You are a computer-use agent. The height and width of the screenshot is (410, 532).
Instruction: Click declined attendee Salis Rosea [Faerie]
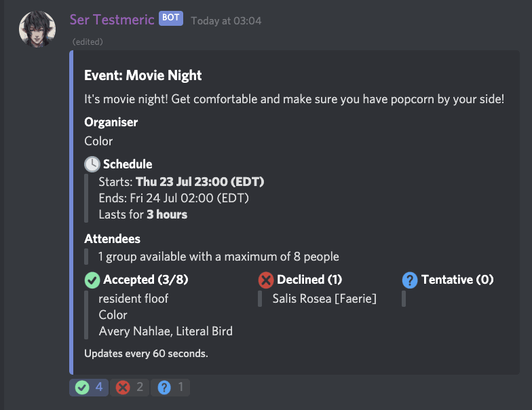coord(324,298)
